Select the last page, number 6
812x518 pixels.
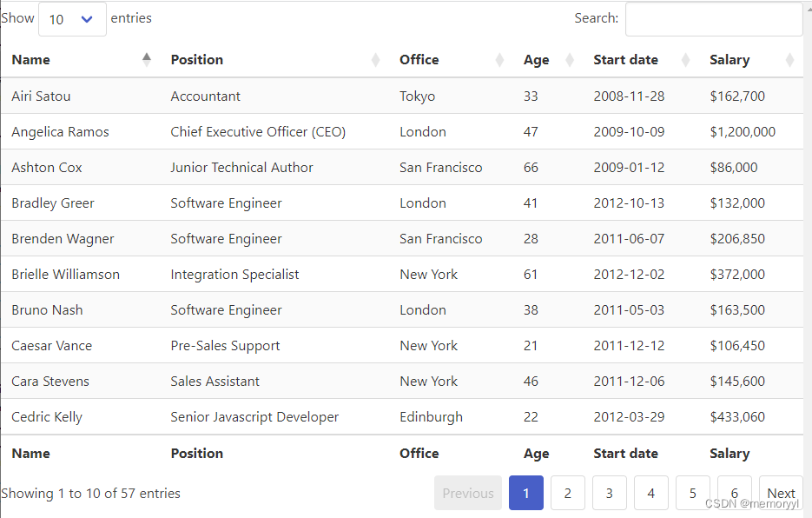pos(735,491)
